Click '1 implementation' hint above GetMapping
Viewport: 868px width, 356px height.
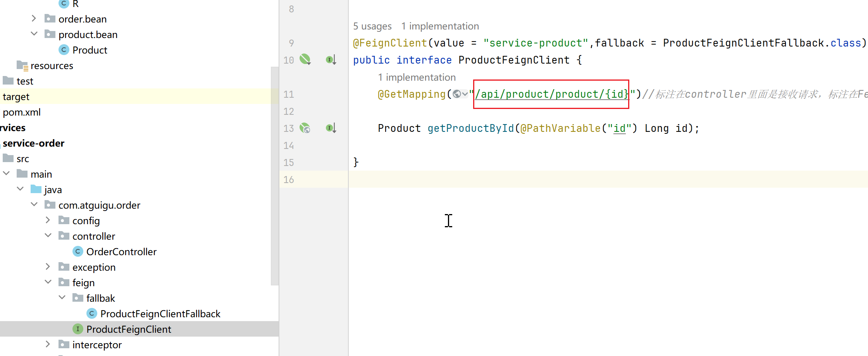pos(417,77)
